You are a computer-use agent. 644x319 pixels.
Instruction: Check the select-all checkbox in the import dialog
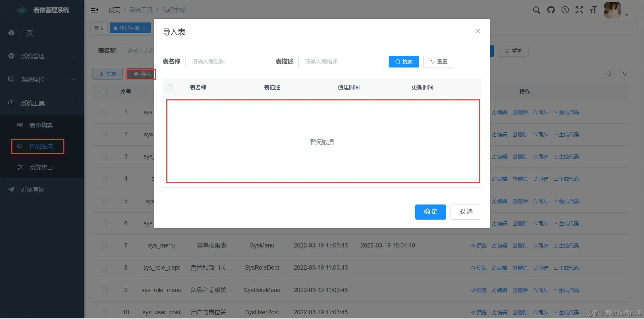tap(170, 87)
